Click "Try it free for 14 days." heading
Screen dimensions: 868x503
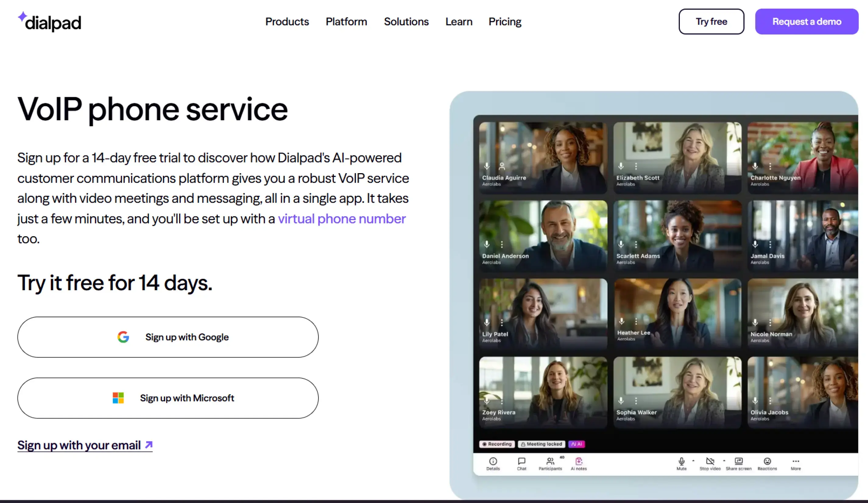point(115,283)
